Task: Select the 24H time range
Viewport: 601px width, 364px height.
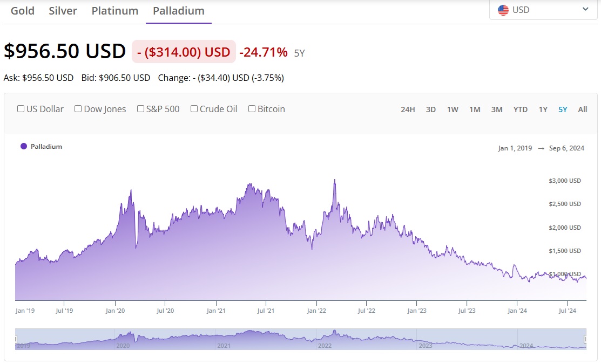Action: coord(408,109)
